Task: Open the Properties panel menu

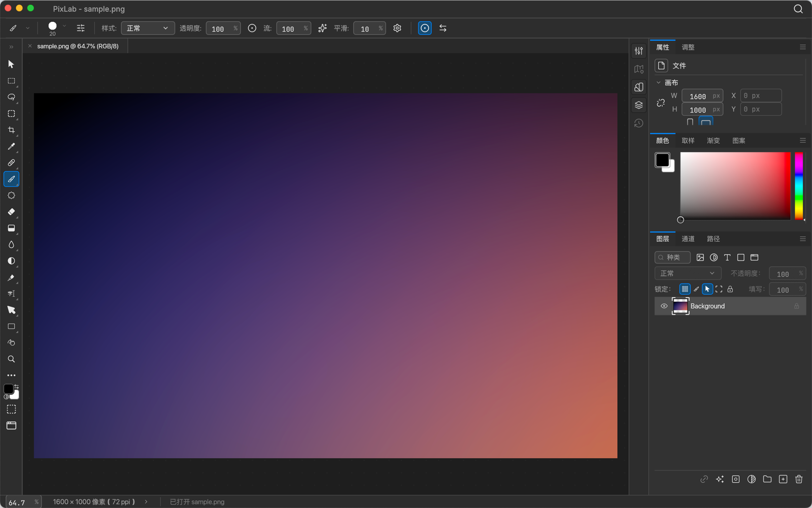Action: click(803, 47)
